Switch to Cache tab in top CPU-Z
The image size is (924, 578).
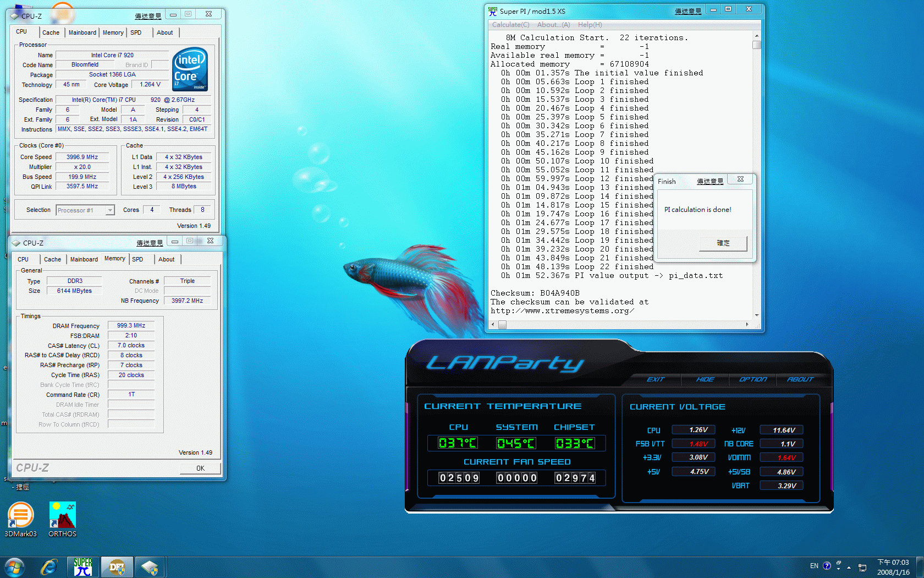click(51, 32)
